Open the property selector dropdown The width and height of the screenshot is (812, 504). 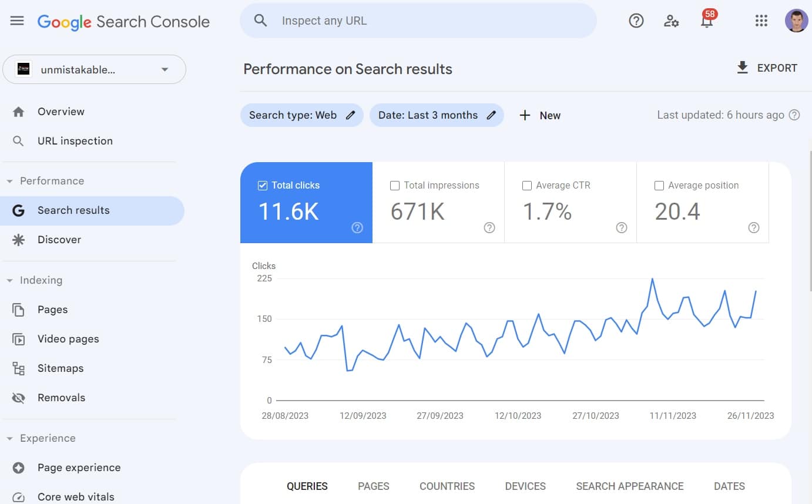point(165,69)
